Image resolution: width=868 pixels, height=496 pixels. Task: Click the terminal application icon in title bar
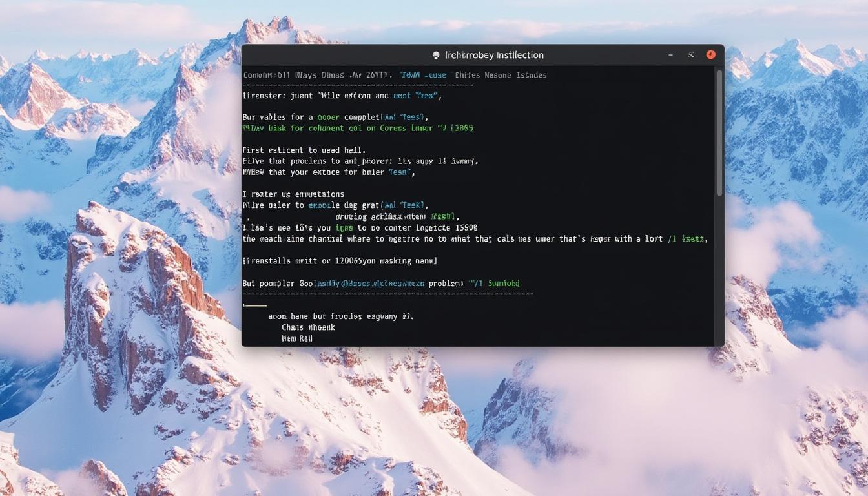tap(437, 55)
